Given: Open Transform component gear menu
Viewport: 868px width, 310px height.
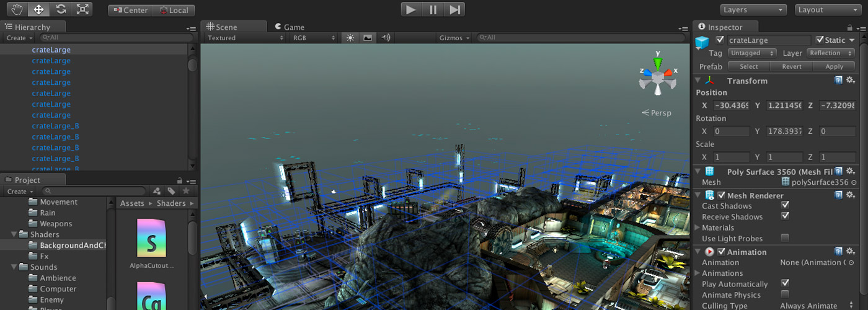Looking at the screenshot, I should pos(851,81).
